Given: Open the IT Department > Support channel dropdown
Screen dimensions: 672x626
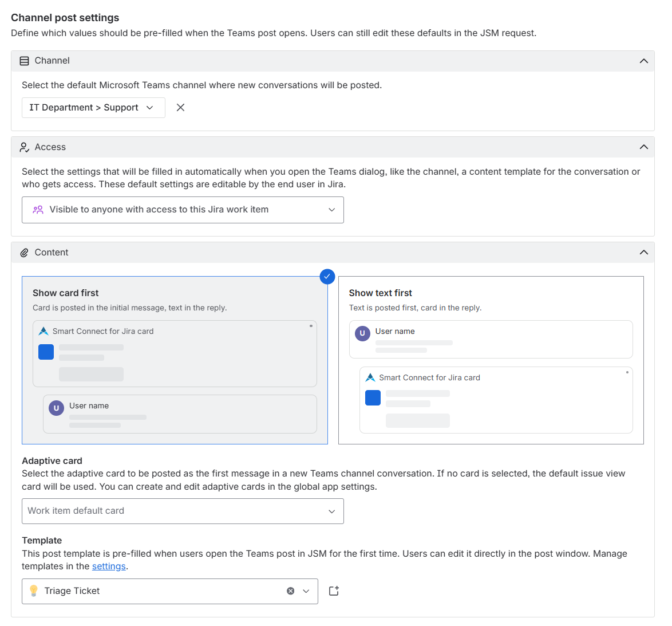Looking at the screenshot, I should [x=93, y=108].
